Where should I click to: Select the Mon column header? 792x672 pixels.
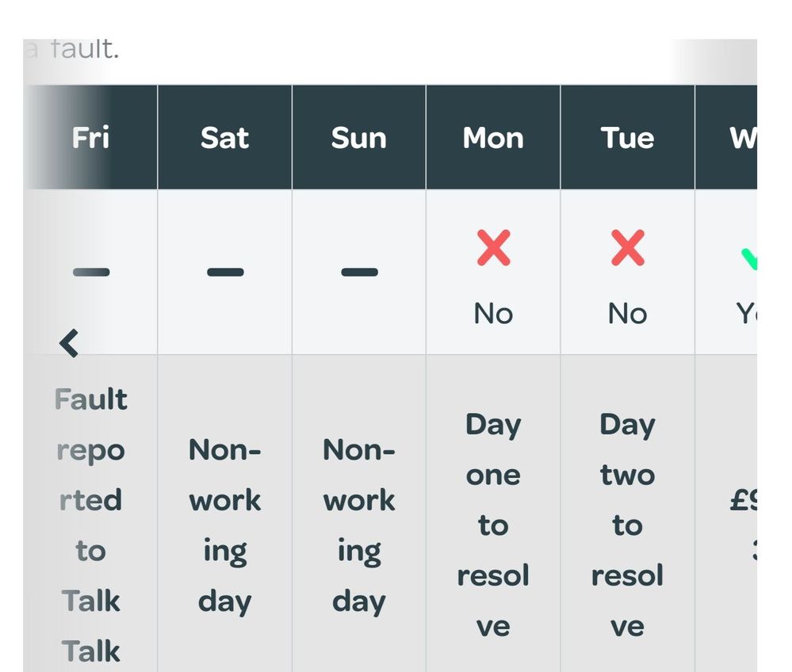493,137
